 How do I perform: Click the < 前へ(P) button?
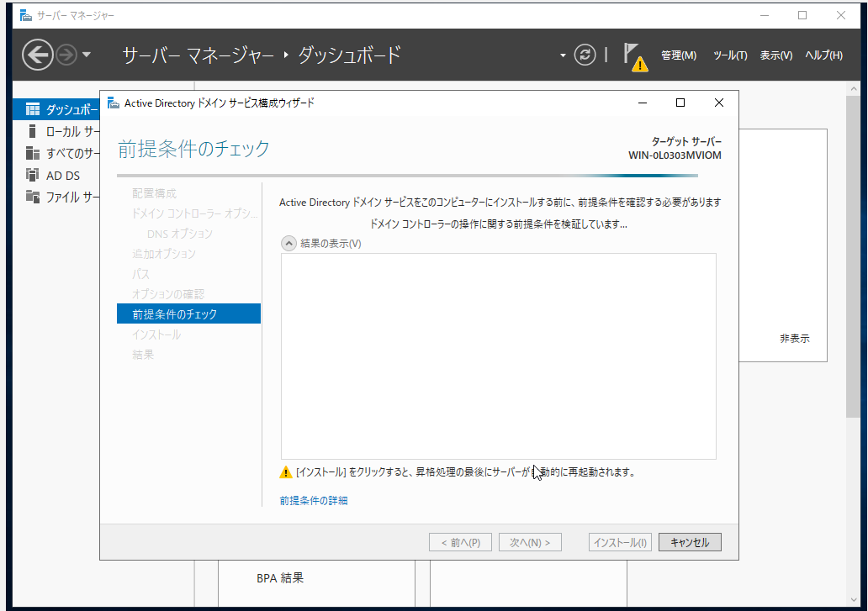coord(460,542)
